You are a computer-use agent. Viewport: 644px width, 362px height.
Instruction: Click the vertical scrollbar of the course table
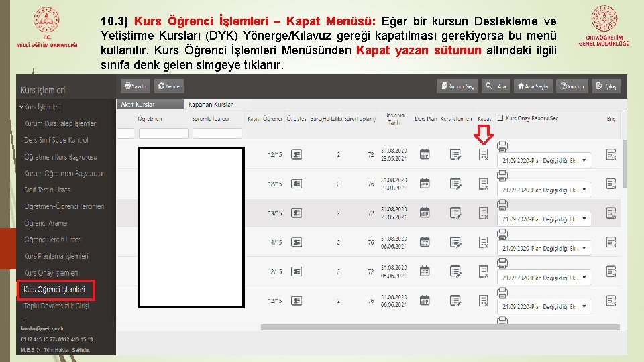625,164
